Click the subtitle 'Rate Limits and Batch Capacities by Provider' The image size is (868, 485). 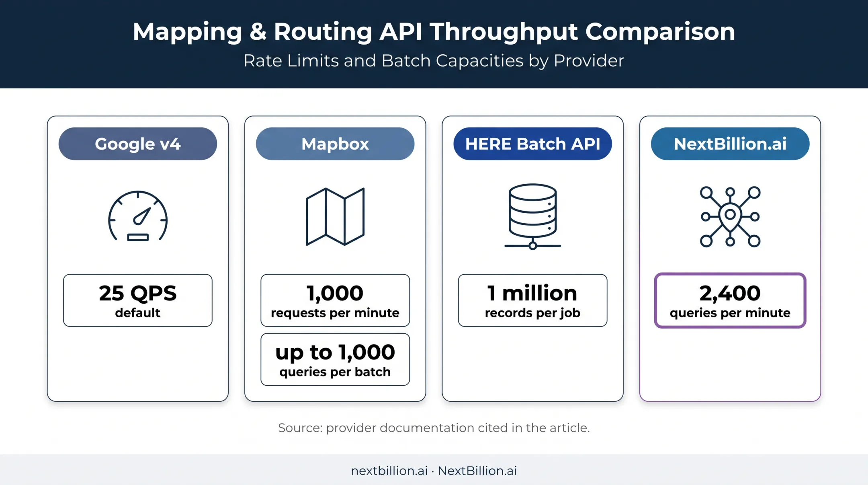tap(434, 61)
